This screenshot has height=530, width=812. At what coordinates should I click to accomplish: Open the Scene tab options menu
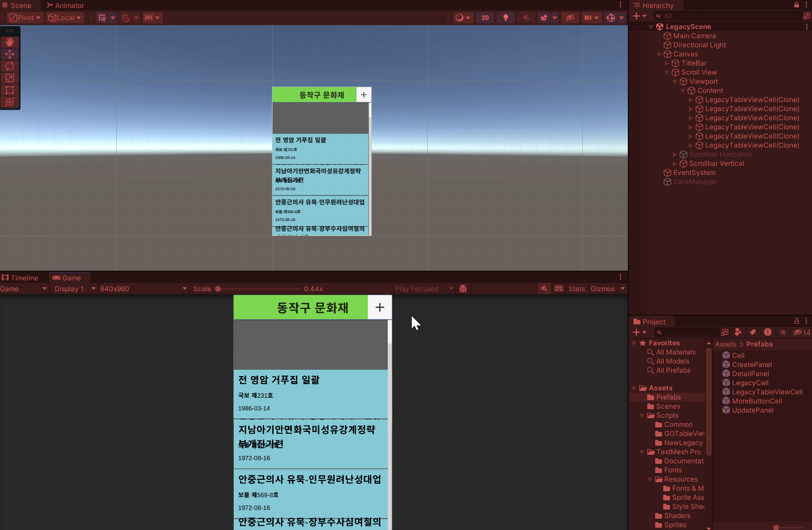(x=620, y=5)
